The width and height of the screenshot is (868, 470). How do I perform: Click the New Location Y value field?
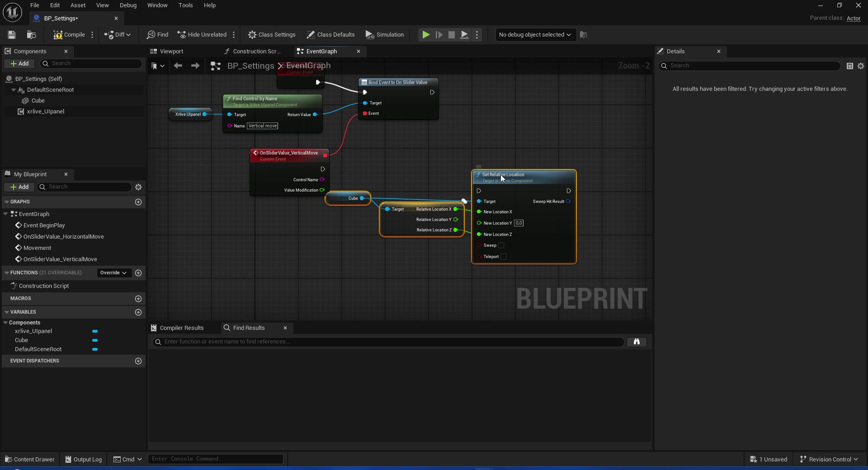point(519,223)
